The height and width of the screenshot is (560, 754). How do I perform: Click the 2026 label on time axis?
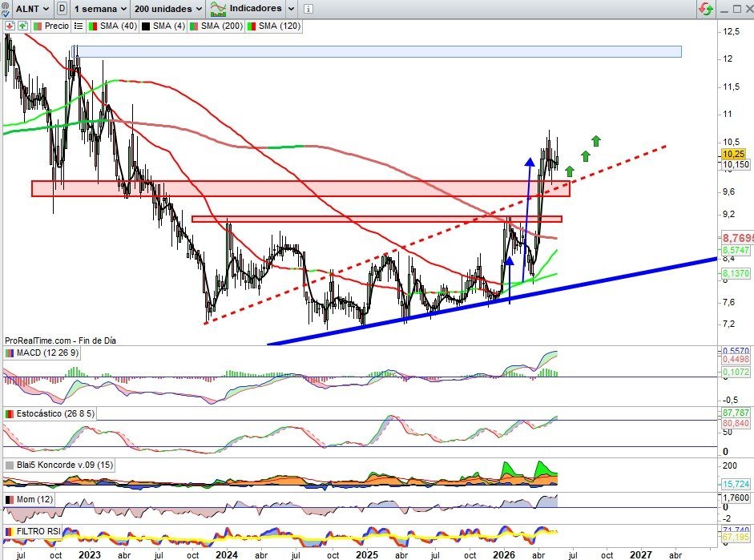(x=505, y=554)
